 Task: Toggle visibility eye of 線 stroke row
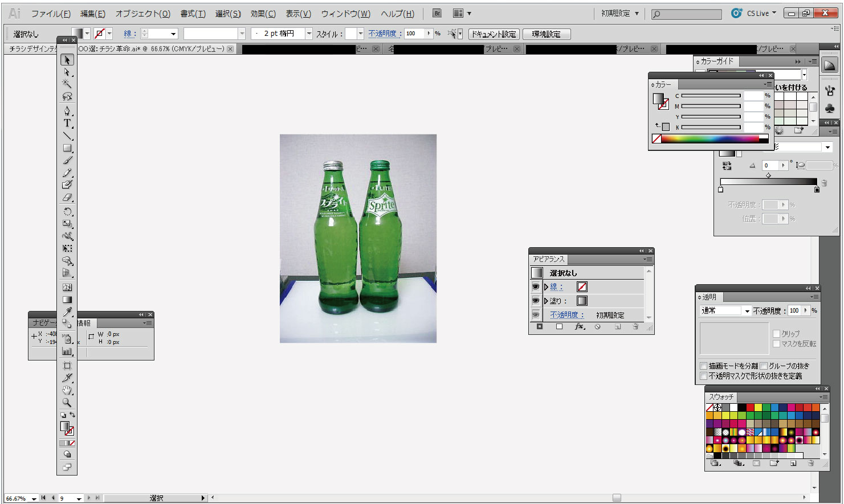(x=536, y=287)
